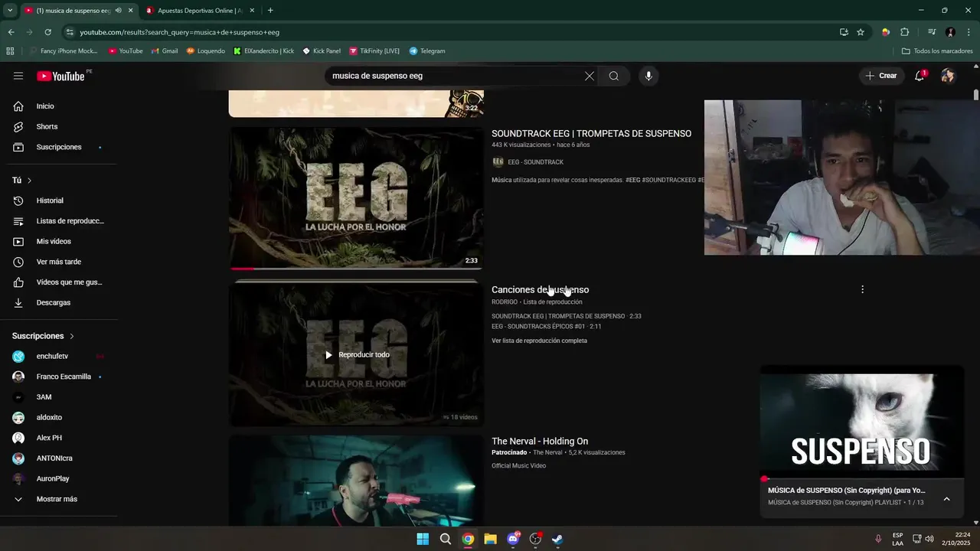Click the EEG video thumbnail progress bar
The image size is (980, 551).
point(357,269)
